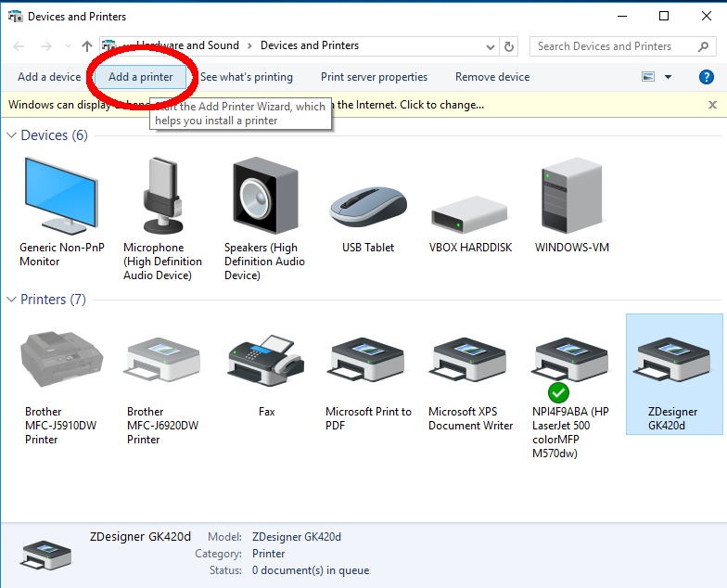The image size is (727, 588).
Task: Open the address bar history dropdown
Action: pyautogui.click(x=490, y=46)
